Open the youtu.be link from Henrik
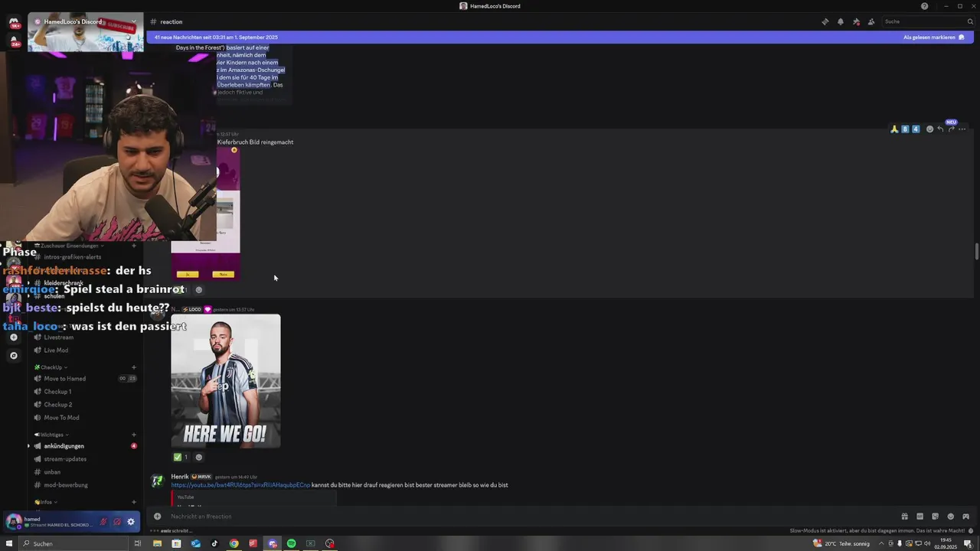This screenshot has width=980, height=551. 240,484
